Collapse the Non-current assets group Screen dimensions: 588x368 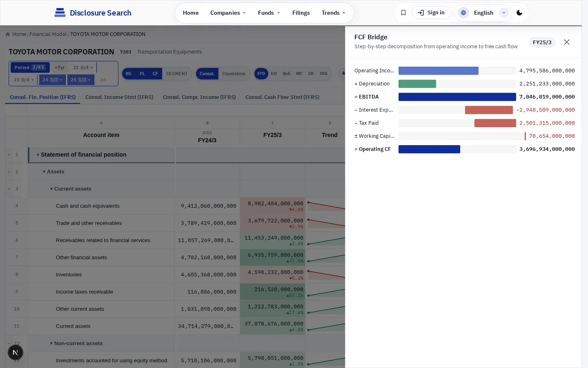(51, 343)
